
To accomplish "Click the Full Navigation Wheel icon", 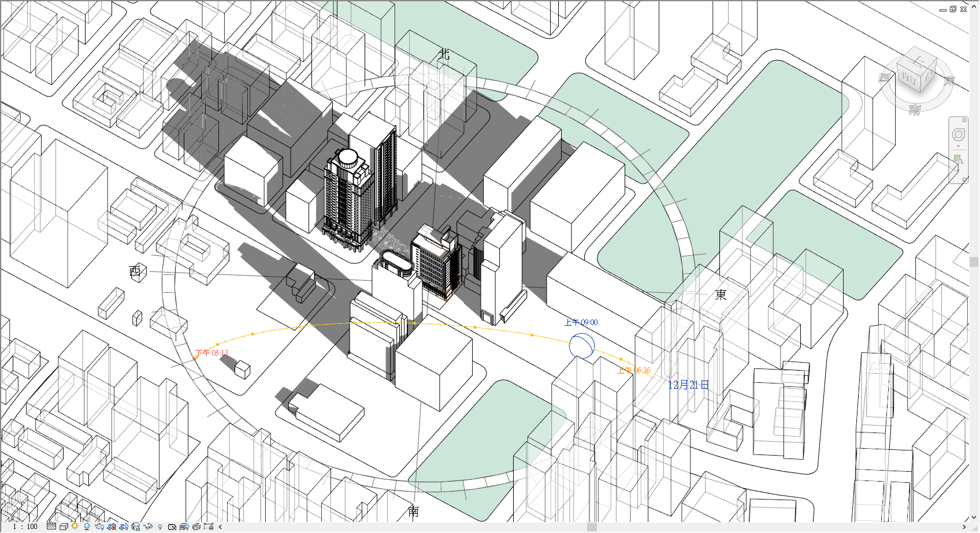I will 958,135.
